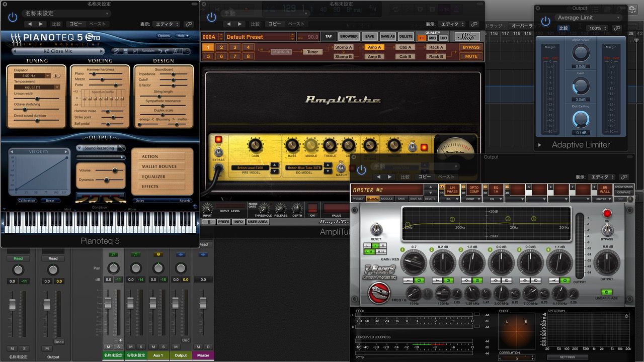This screenshot has height=362, width=644.
Task: Click link icon in Pianoteq window header
Action: [189, 24]
